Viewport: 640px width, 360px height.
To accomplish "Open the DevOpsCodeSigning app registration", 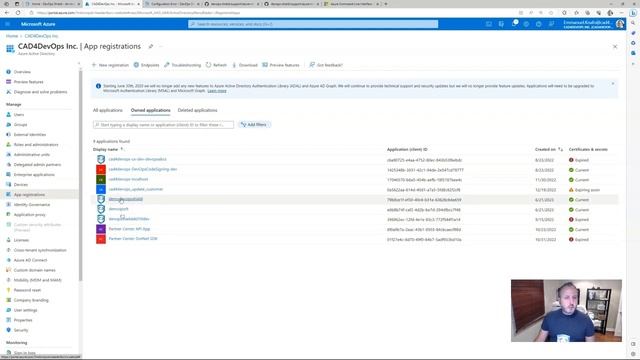I will pos(142,169).
